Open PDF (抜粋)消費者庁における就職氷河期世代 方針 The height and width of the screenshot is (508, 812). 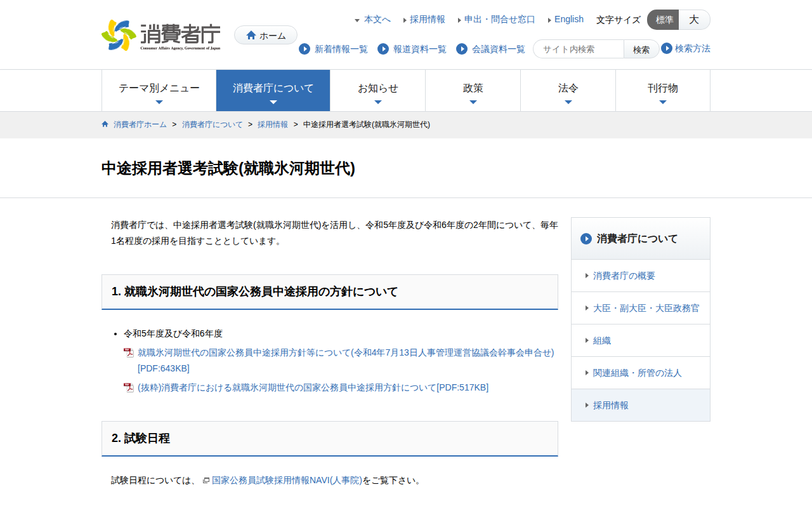313,387
